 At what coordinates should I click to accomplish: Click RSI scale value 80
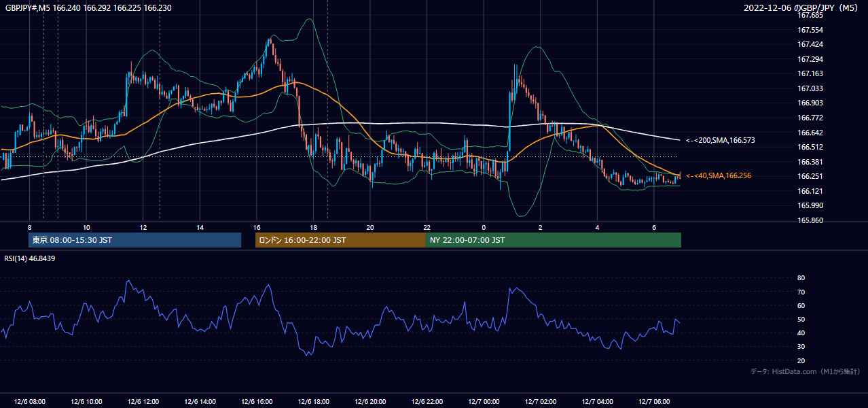801,278
